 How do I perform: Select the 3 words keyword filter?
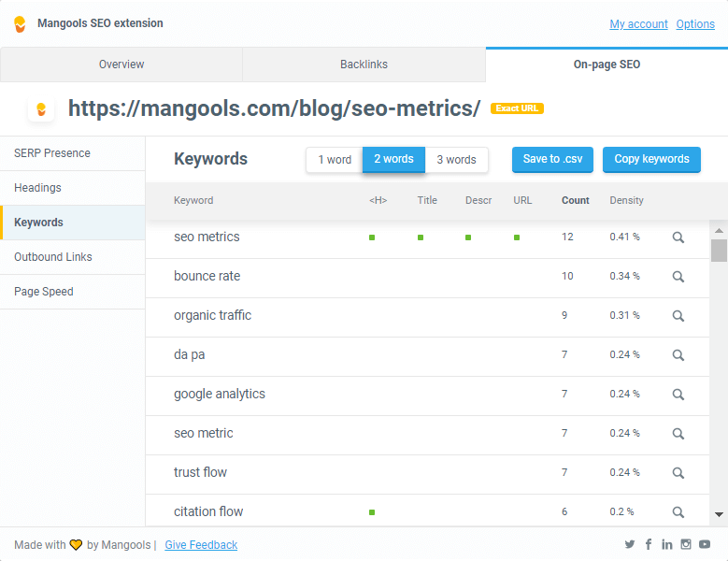456,160
